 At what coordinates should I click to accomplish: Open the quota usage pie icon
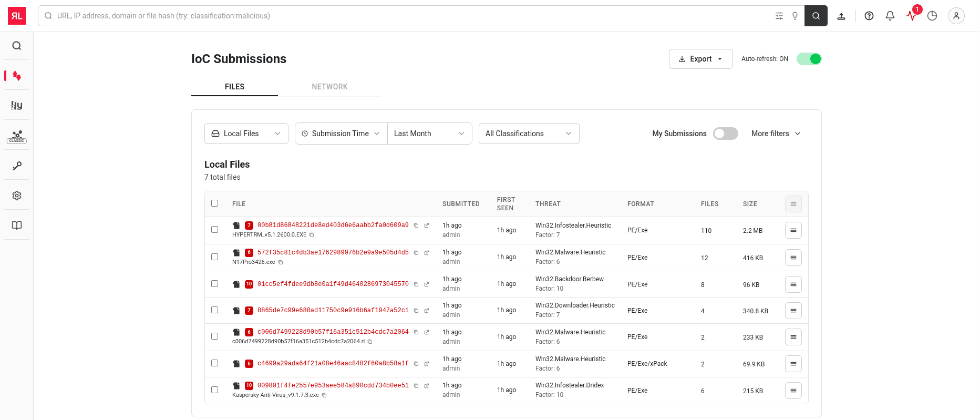(x=932, y=16)
